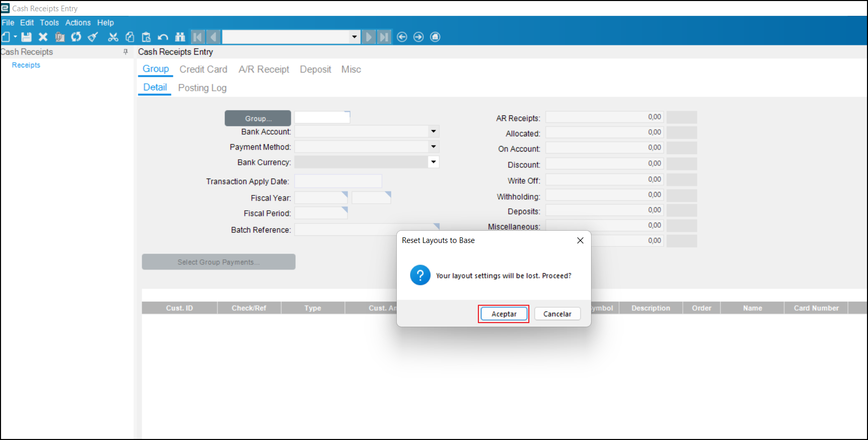This screenshot has width=868, height=440.
Task: Click the Select Group Payments... button
Action: tap(219, 262)
